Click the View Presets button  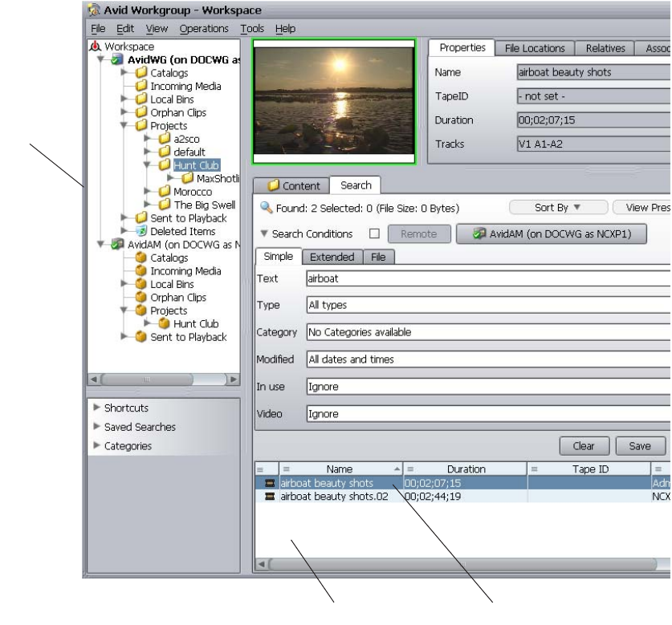(x=642, y=208)
